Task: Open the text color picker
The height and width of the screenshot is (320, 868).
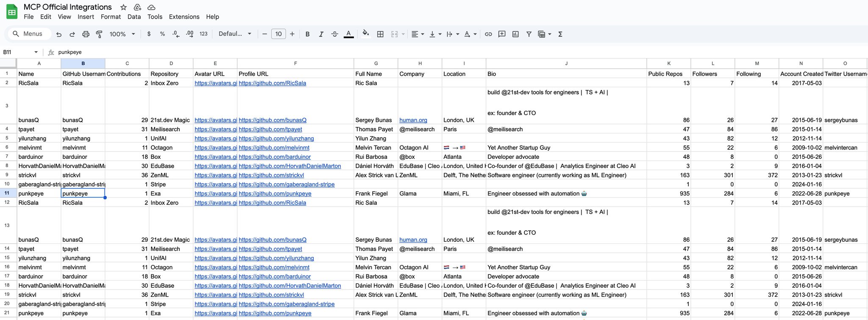Action: (348, 34)
